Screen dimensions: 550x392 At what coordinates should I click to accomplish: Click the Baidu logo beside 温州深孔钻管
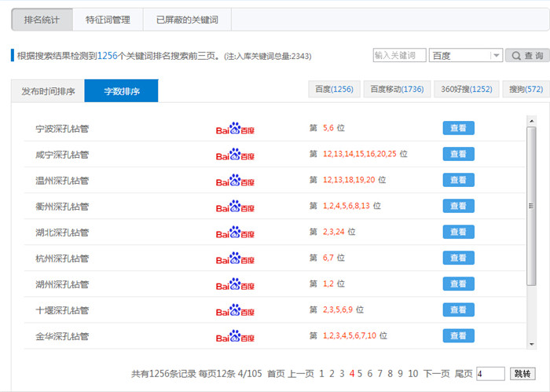point(235,181)
